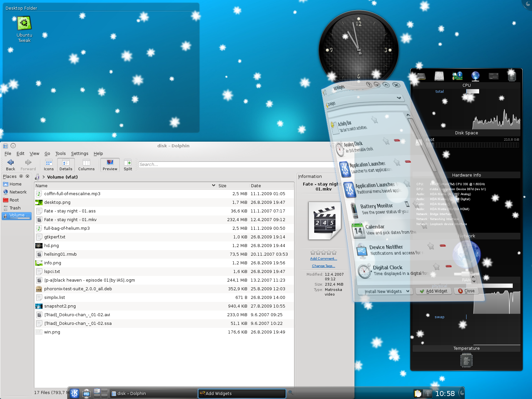
Task: Click hard disk icon in system monitor
Action: click(x=439, y=76)
